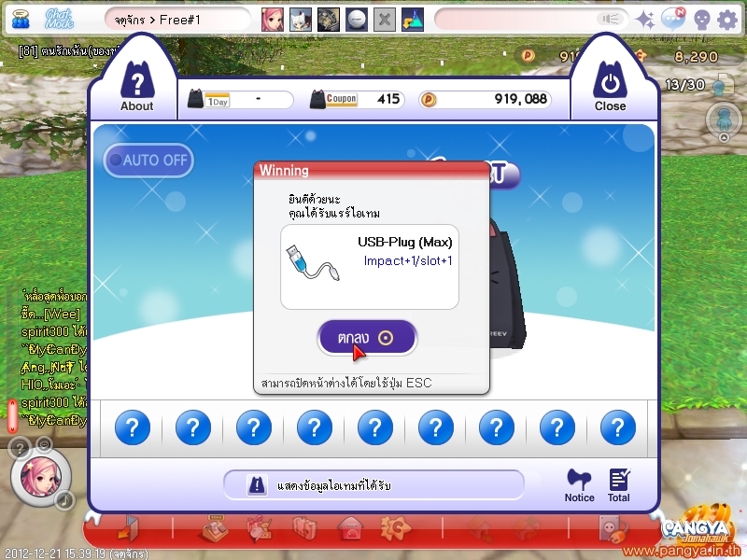747x560 pixels.
Task: Click the 8,290 balance at top right
Action: [x=696, y=57]
